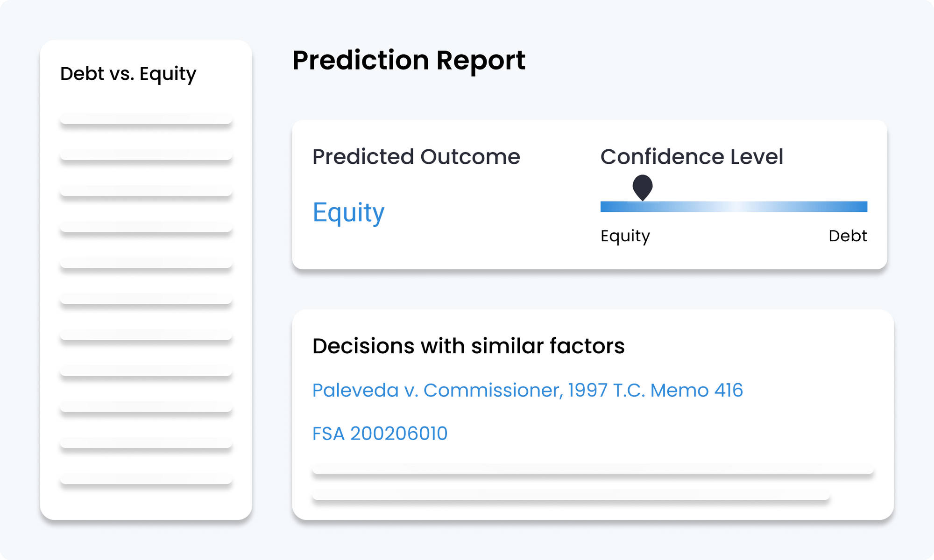934x560 pixels.
Task: Click the Confidence Level label
Action: tap(692, 157)
